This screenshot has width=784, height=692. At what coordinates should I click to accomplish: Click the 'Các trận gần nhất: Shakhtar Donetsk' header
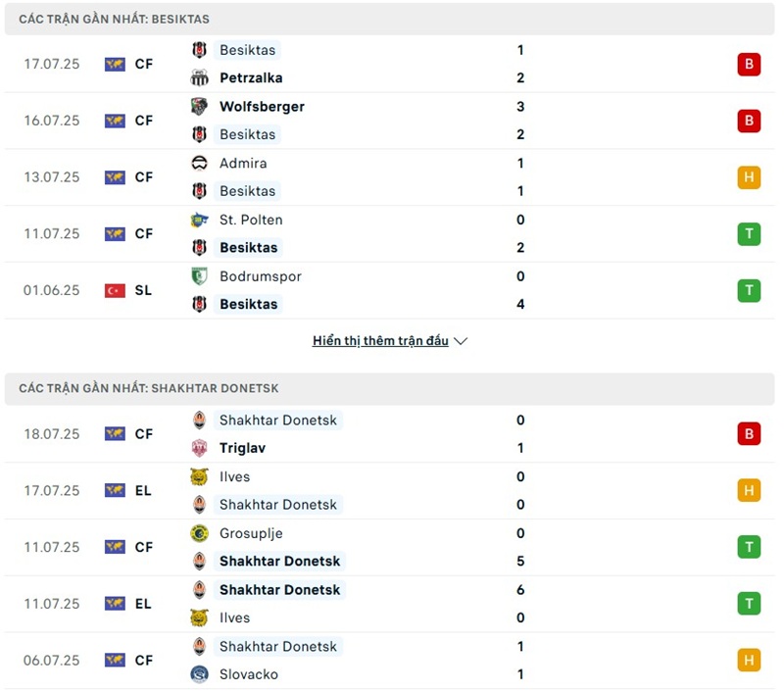pos(148,388)
